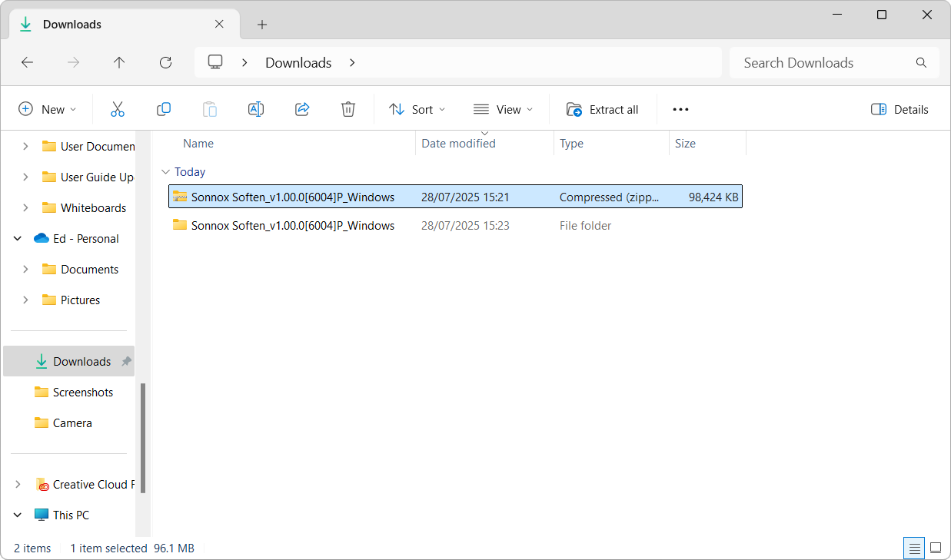Click the File folder icon of Sonnox Soften
This screenshot has width=951, height=560.
[180, 225]
